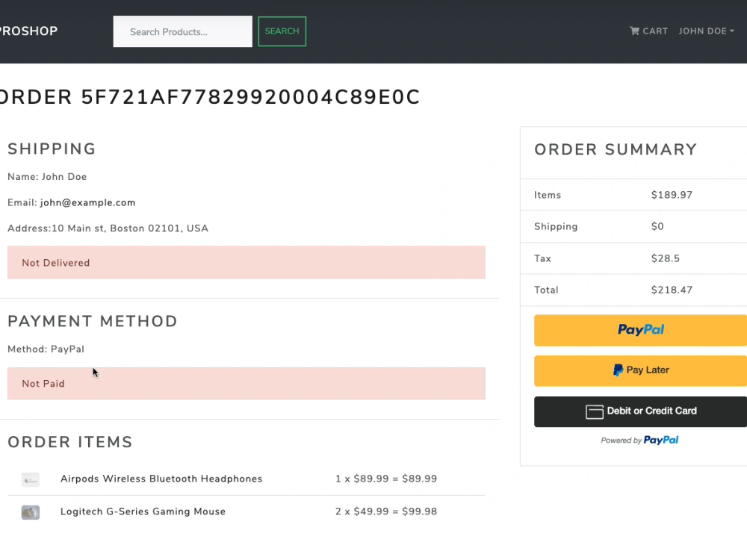This screenshot has height=560, width=747.
Task: Click the Not Delivered status banner
Action: pos(247,263)
